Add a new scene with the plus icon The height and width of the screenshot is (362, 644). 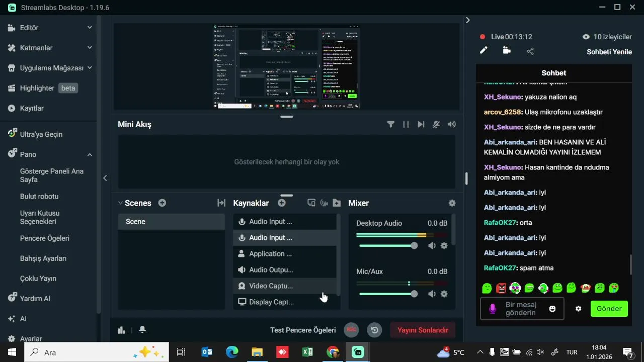162,203
